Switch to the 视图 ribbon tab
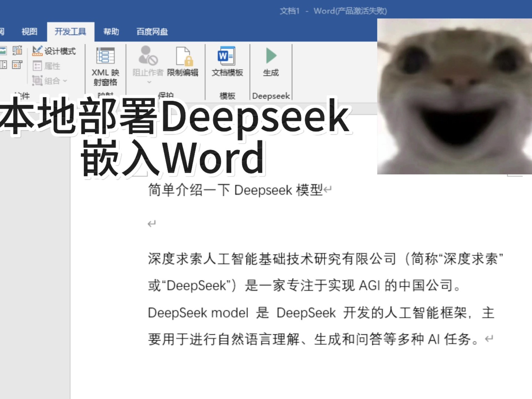Screen dimensions: 532x399 pyautogui.click(x=29, y=32)
